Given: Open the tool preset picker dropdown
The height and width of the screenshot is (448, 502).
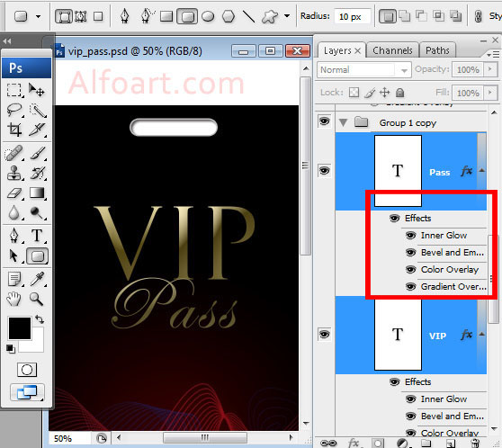Looking at the screenshot, I should coord(38,16).
